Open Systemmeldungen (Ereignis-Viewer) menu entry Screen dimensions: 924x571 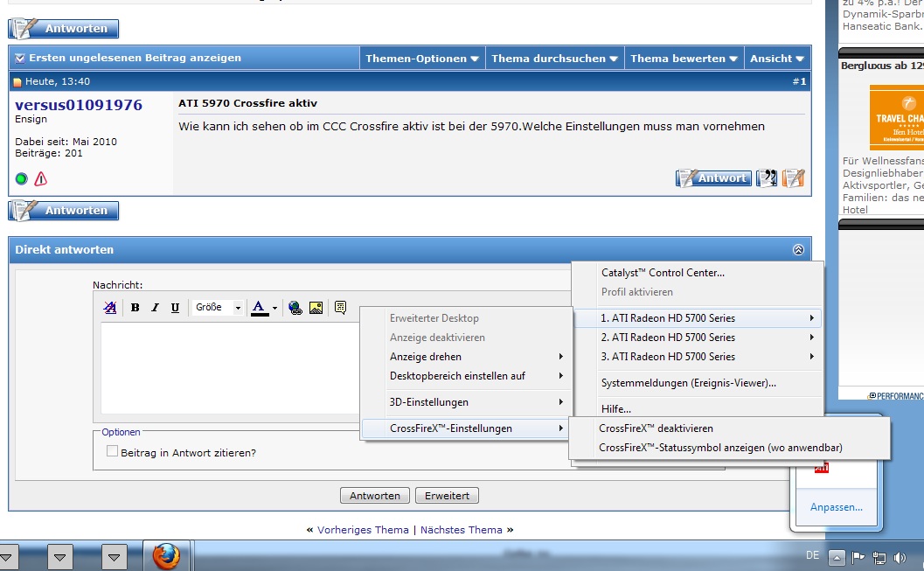[x=688, y=383]
